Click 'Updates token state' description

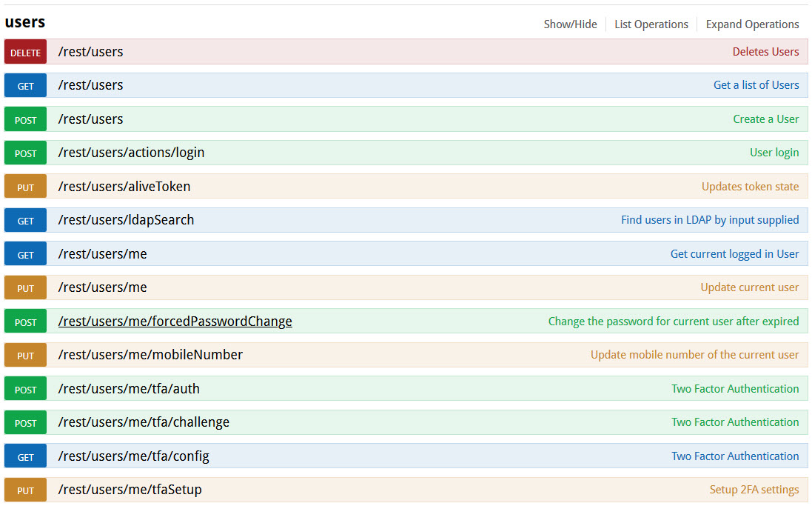tap(750, 187)
